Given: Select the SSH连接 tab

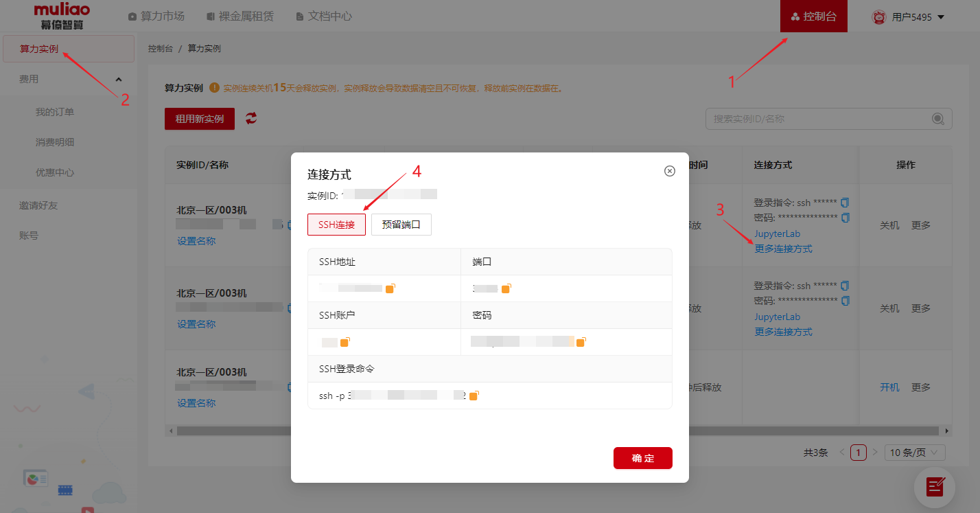Looking at the screenshot, I should [336, 225].
